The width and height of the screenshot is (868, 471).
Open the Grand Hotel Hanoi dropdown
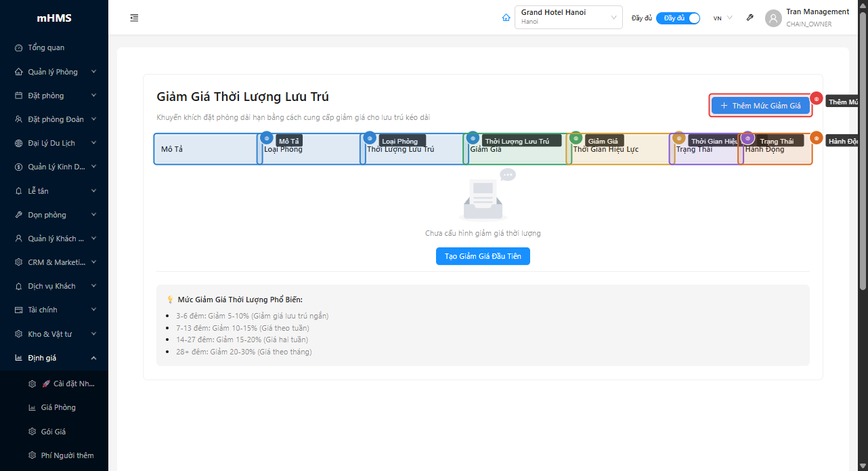coord(568,18)
